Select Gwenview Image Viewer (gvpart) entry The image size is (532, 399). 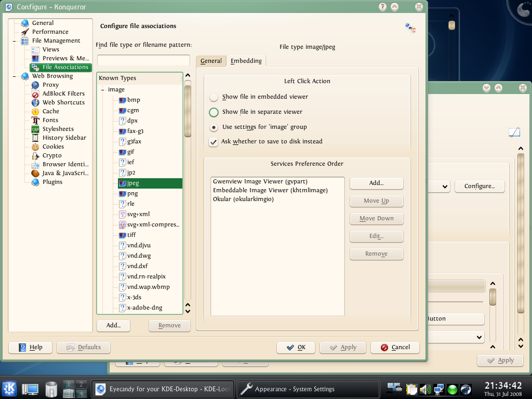pyautogui.click(x=260, y=181)
